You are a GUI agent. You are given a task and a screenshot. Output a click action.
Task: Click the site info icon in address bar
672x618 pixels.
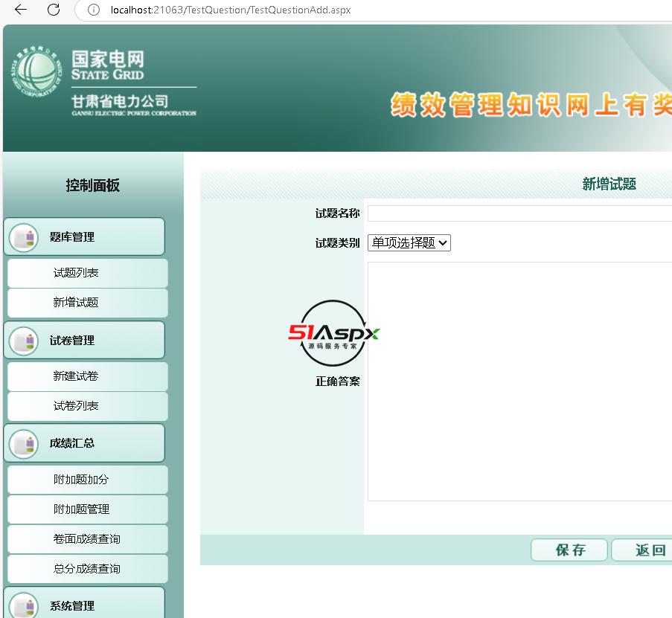pos(93,10)
